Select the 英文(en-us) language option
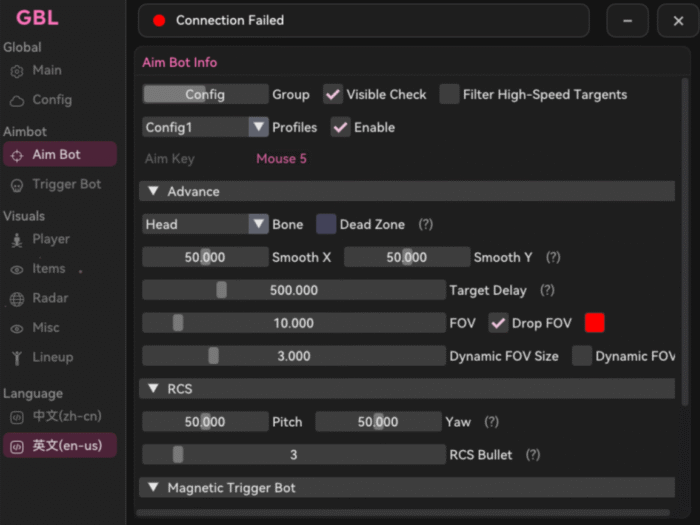Screen dimensions: 700x525 (60, 446)
